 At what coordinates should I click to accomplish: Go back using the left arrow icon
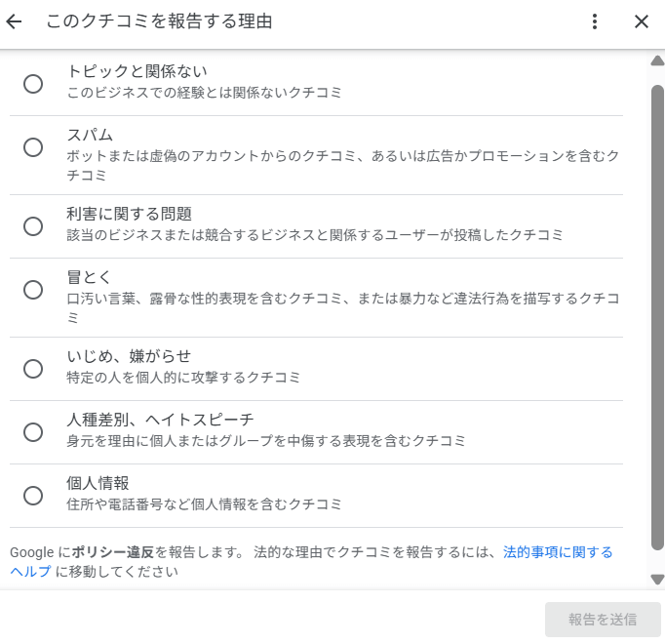(14, 21)
